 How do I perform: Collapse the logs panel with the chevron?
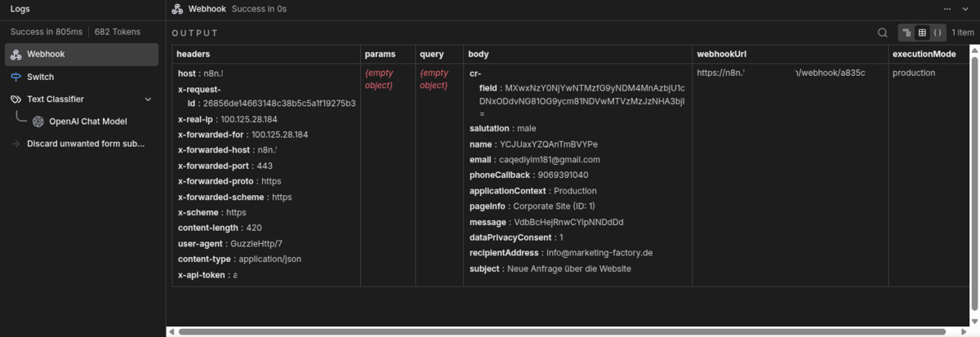coord(966,9)
